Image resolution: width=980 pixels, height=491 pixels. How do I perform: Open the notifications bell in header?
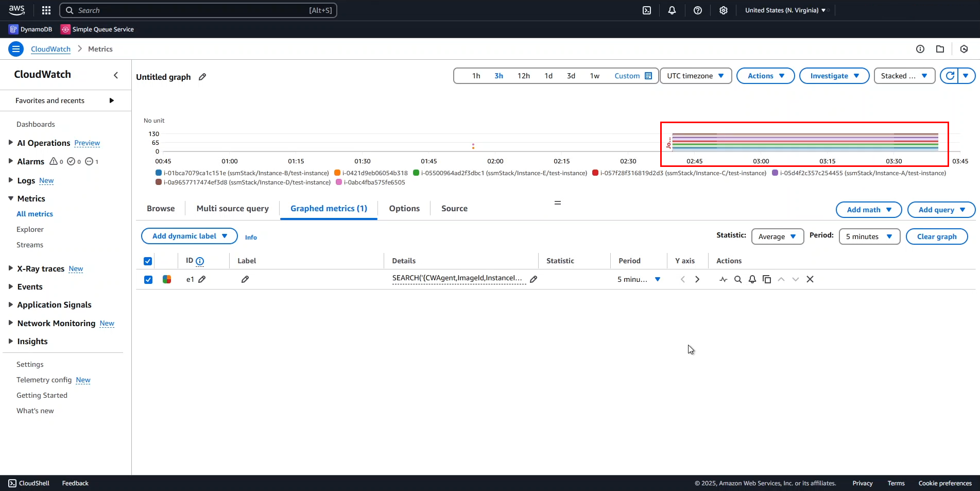[x=672, y=10]
